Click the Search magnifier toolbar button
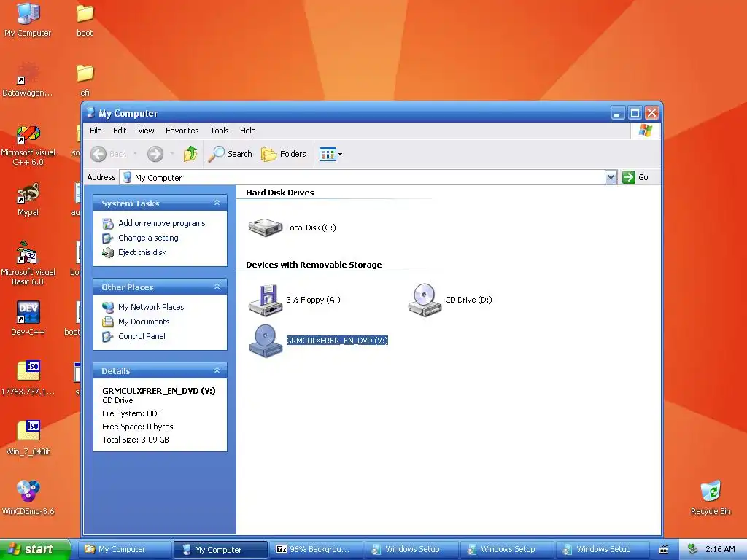 click(230, 154)
